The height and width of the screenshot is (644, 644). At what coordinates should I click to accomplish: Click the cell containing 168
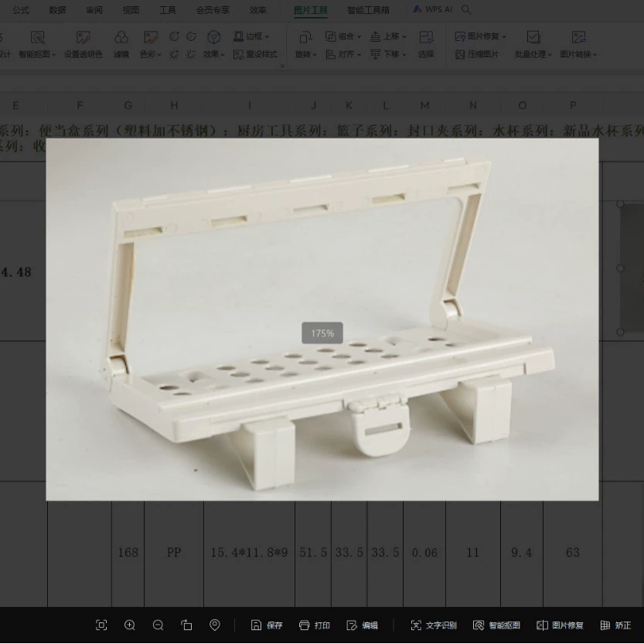tap(128, 553)
